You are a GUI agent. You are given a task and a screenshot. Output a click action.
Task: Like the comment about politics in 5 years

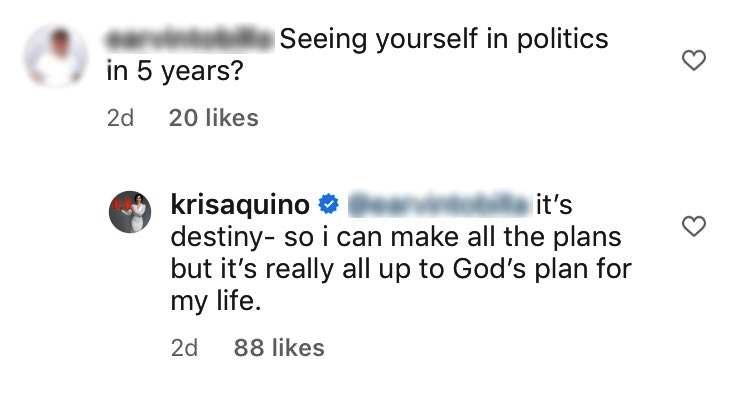point(693,61)
